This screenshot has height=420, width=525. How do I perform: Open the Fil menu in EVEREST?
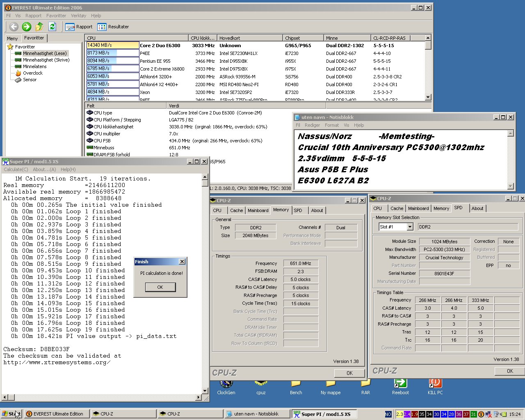(x=8, y=16)
